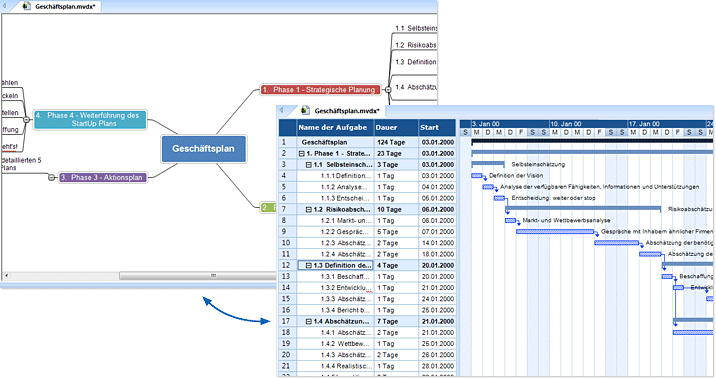
Task: Collapse the '1.2 Risikoabsch...' task group
Action: [x=309, y=210]
